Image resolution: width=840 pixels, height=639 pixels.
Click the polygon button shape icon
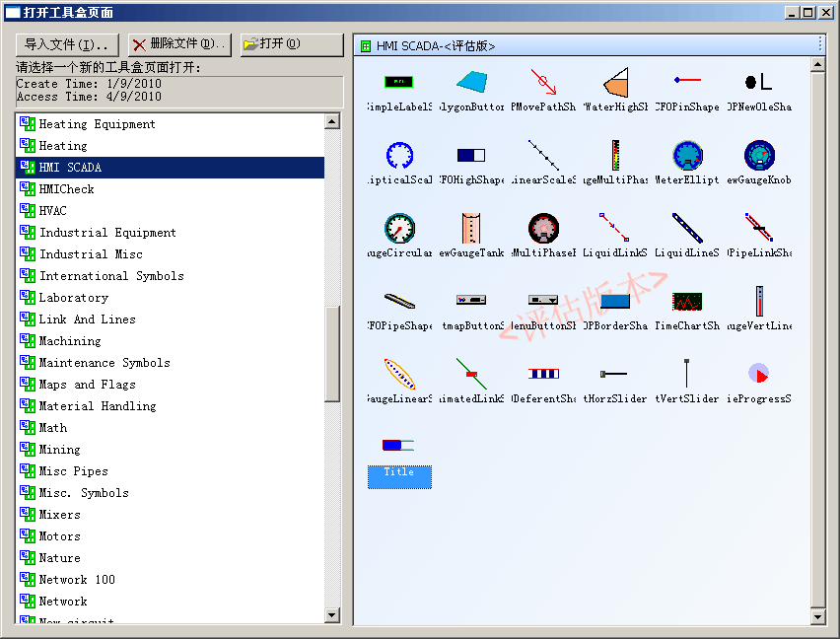coord(471,82)
